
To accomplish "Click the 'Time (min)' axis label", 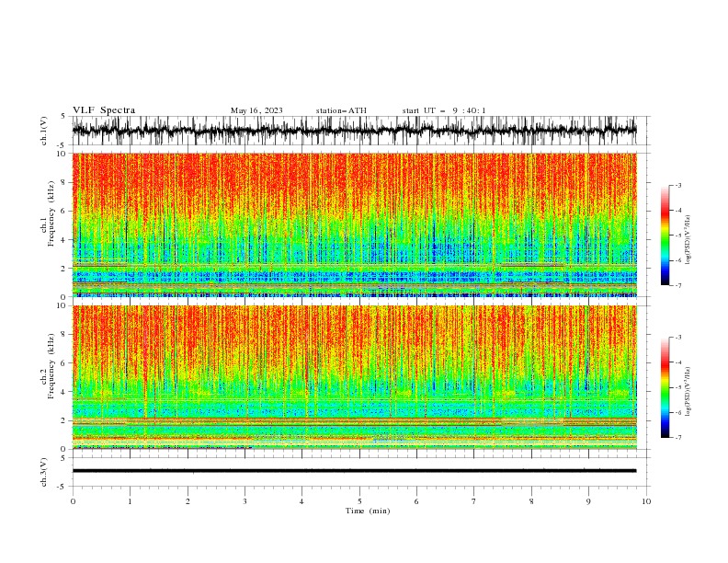I will (x=368, y=511).
